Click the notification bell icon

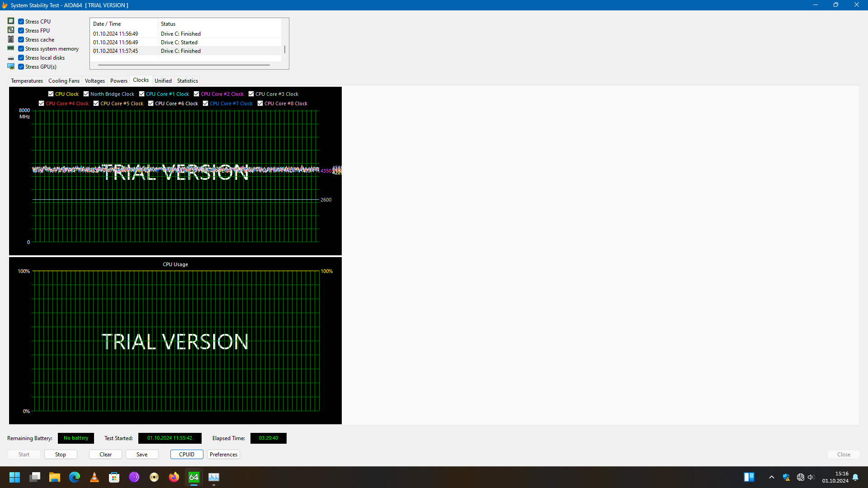coord(855,477)
